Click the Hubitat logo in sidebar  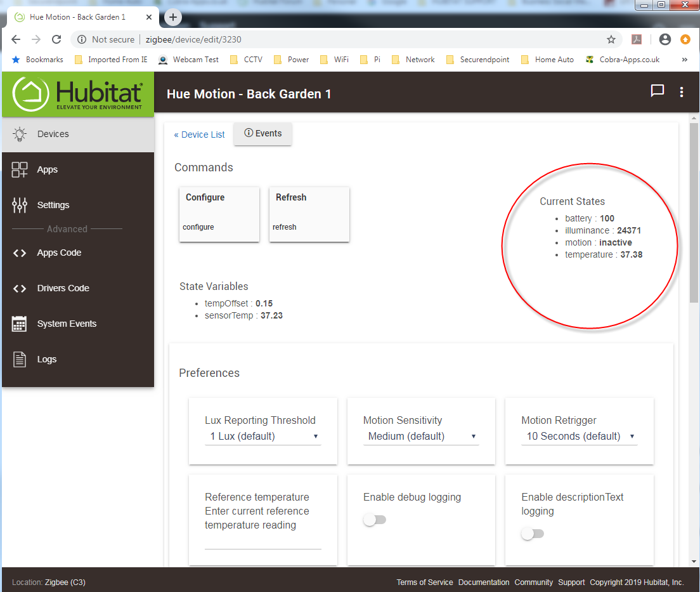tap(78, 94)
